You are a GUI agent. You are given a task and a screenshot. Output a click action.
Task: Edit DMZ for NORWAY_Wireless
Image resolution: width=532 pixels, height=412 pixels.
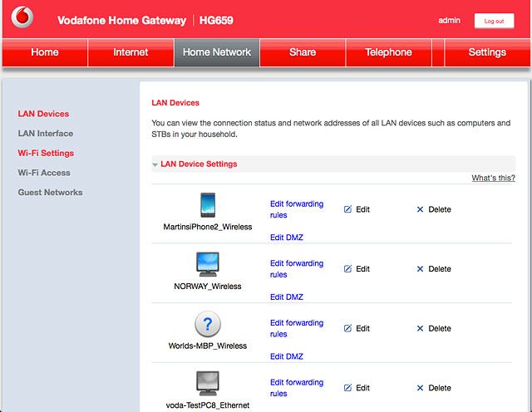pyautogui.click(x=287, y=297)
